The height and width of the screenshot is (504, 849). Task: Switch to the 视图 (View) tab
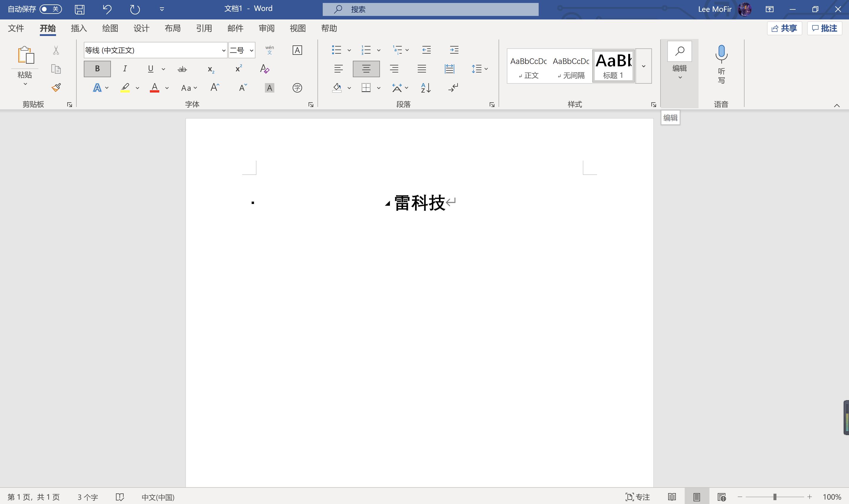click(298, 28)
